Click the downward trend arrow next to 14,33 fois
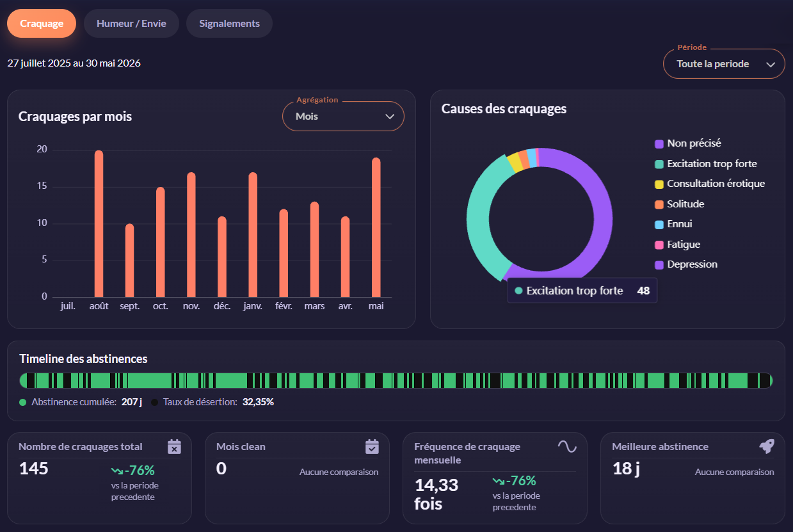The width and height of the screenshot is (793, 532). pos(498,481)
